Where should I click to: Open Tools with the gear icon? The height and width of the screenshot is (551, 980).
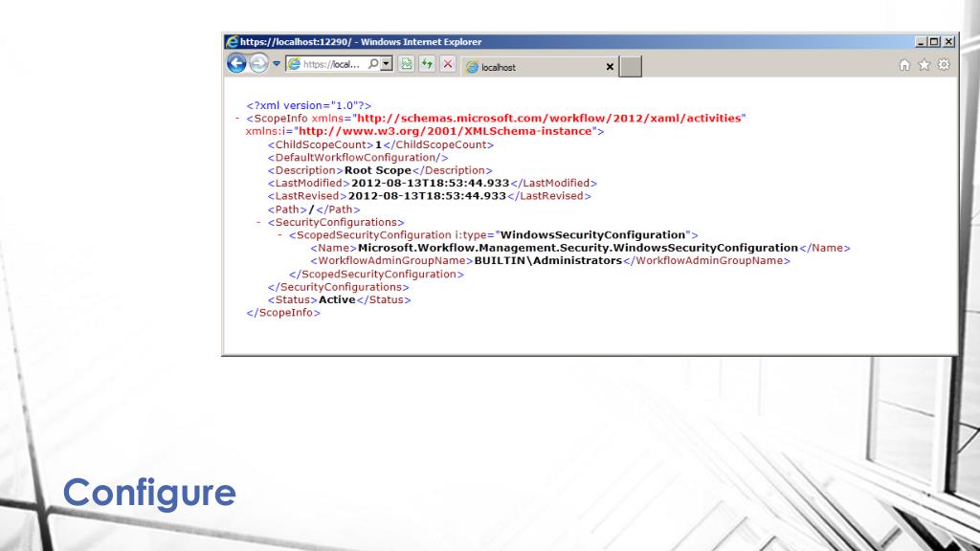pos(944,65)
